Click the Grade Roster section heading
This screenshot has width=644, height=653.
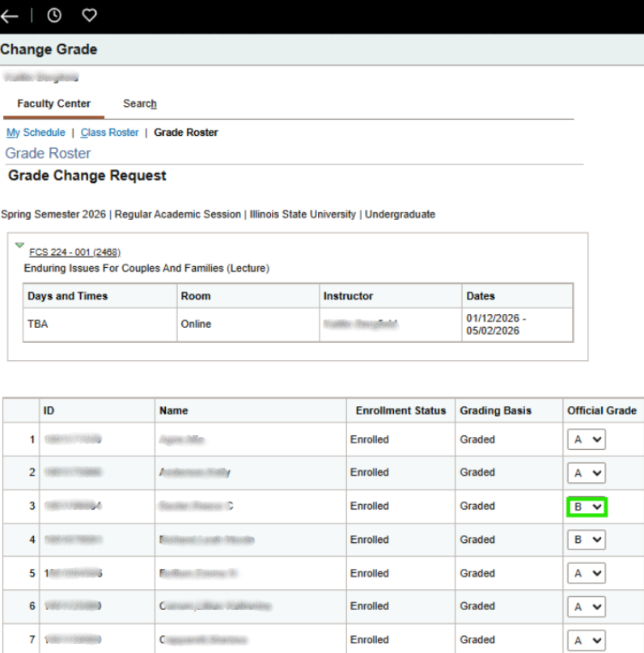pyautogui.click(x=48, y=153)
